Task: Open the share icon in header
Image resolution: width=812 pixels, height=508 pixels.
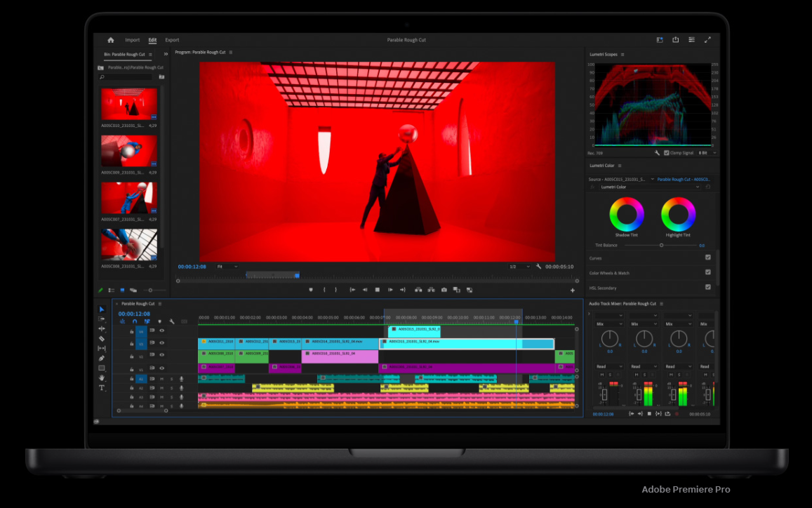Action: [x=675, y=40]
